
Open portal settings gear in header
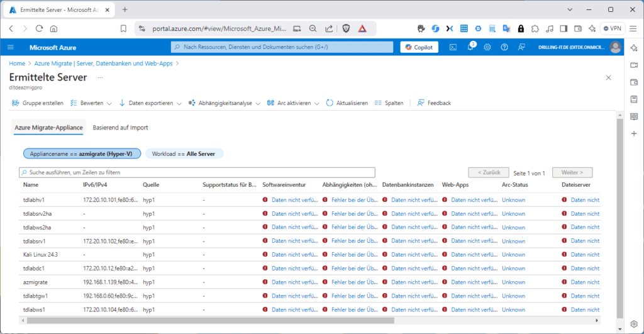pyautogui.click(x=487, y=47)
